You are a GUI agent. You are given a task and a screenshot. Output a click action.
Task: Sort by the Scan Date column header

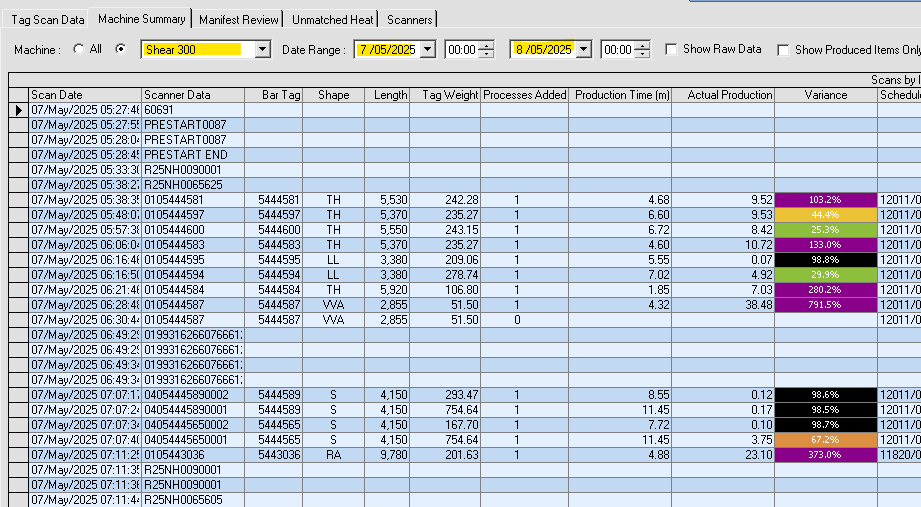tap(85, 95)
